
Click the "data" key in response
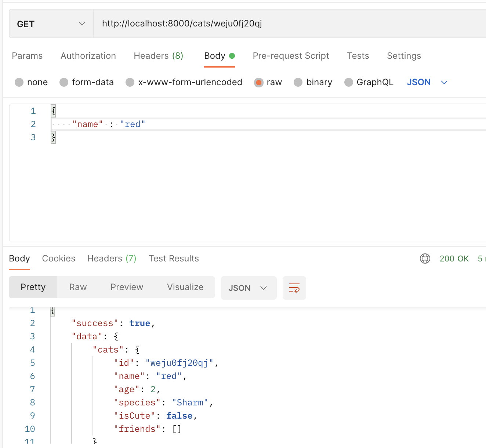(87, 336)
